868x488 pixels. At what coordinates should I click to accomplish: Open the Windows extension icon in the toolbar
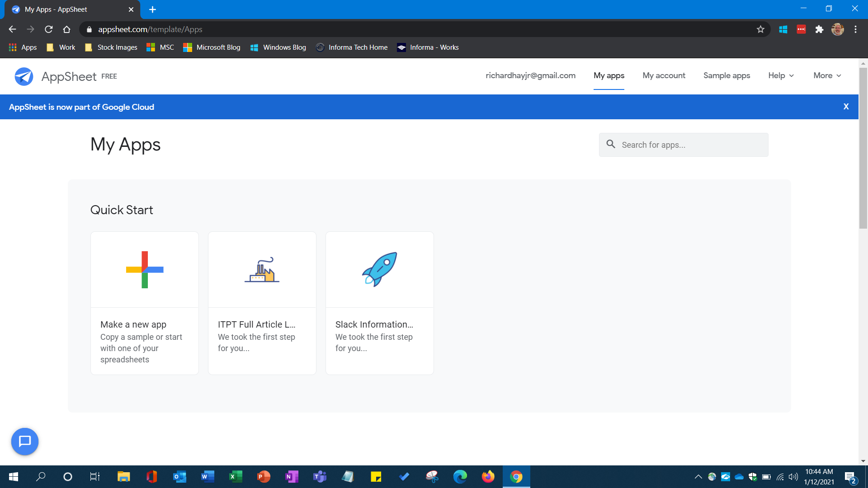click(x=784, y=29)
